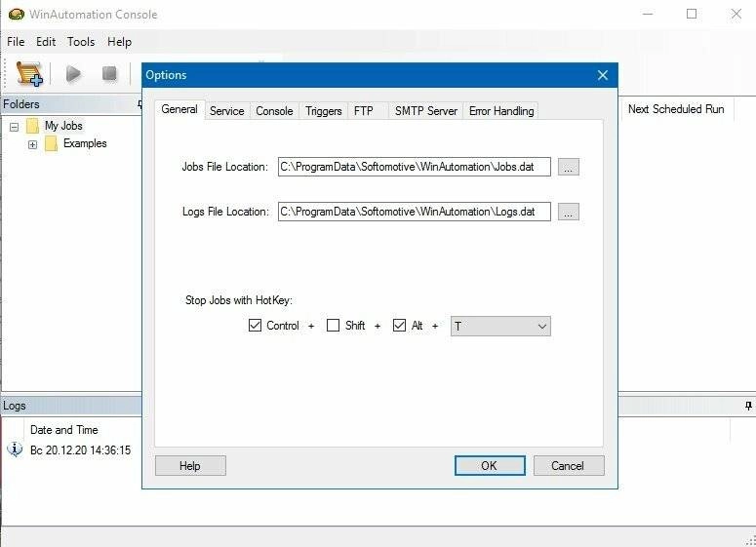The width and height of the screenshot is (756, 547).
Task: Click the Stop Job square icon
Action: pyautogui.click(x=109, y=74)
